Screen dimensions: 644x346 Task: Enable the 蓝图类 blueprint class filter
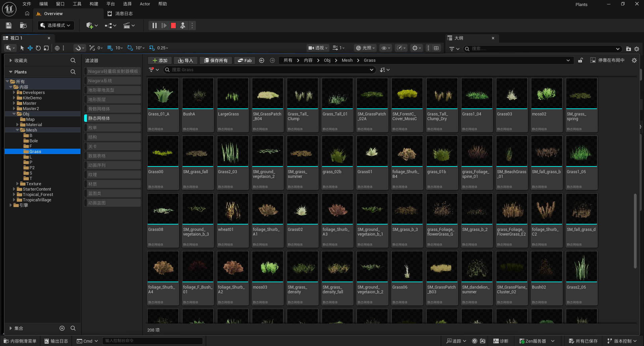click(112, 193)
